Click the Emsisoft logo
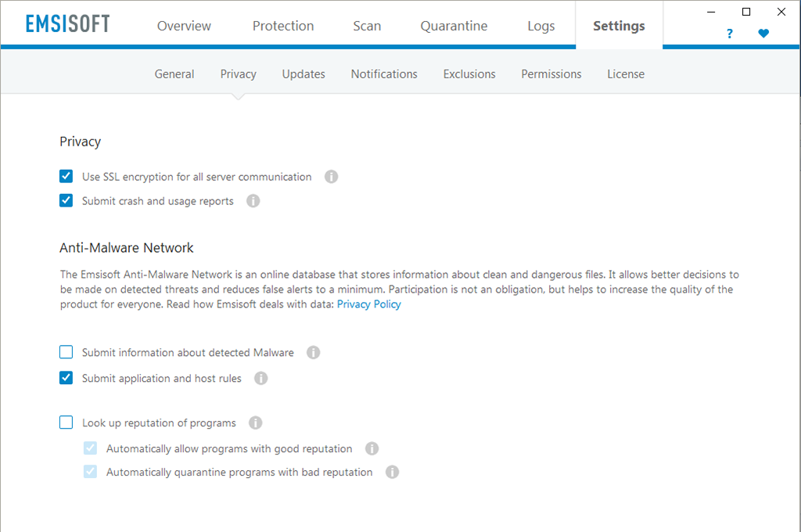 67,24
